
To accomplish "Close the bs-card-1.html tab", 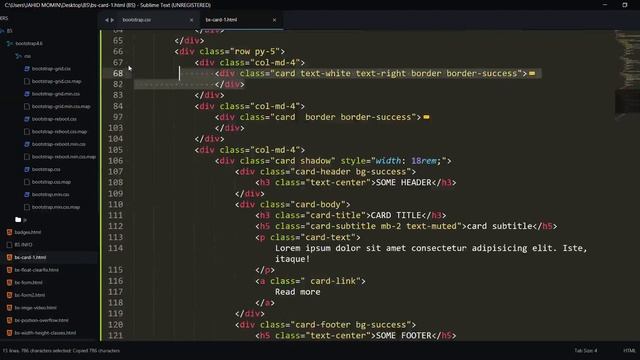I will tap(274, 20).
